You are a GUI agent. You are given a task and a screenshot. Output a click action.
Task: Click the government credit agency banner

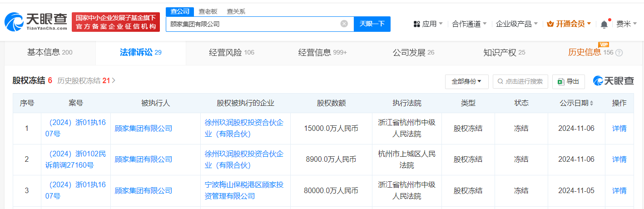(x=116, y=22)
